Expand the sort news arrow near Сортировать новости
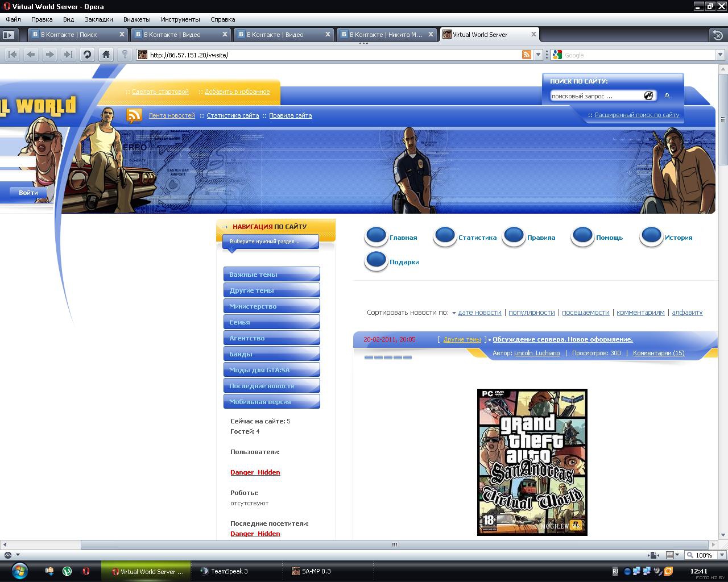This screenshot has width=728, height=582. pos(454,313)
